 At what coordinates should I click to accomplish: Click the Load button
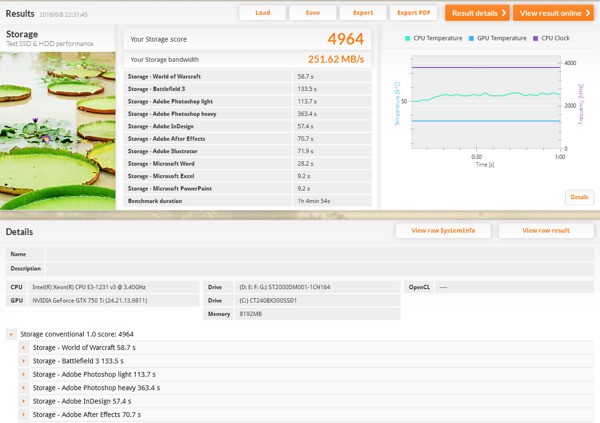point(262,13)
